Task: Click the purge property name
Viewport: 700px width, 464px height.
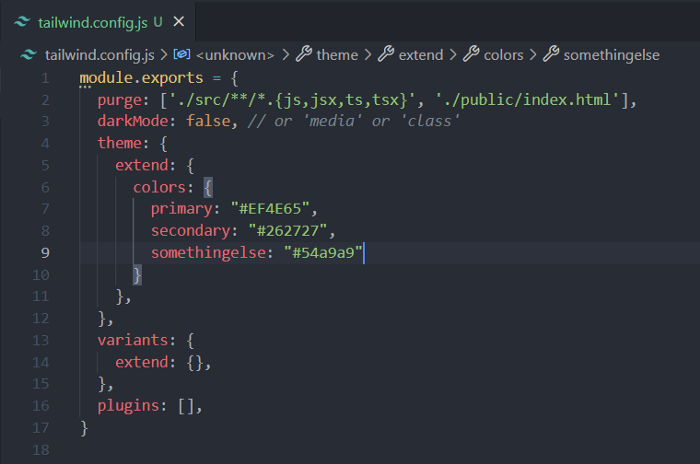Action: [119, 100]
